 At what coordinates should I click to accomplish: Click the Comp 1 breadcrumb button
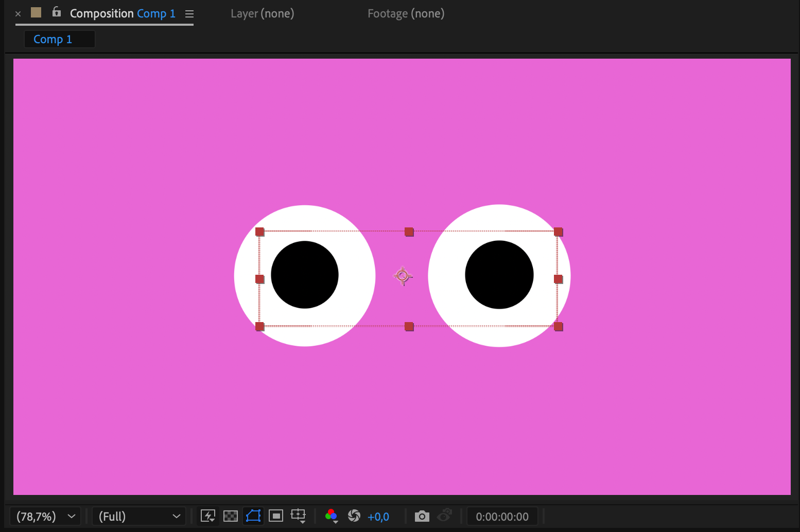point(53,40)
